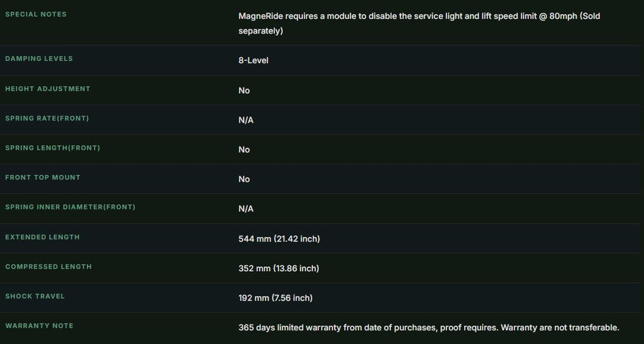Click the 365 days warranty note text
This screenshot has height=344, width=644.
[429, 328]
